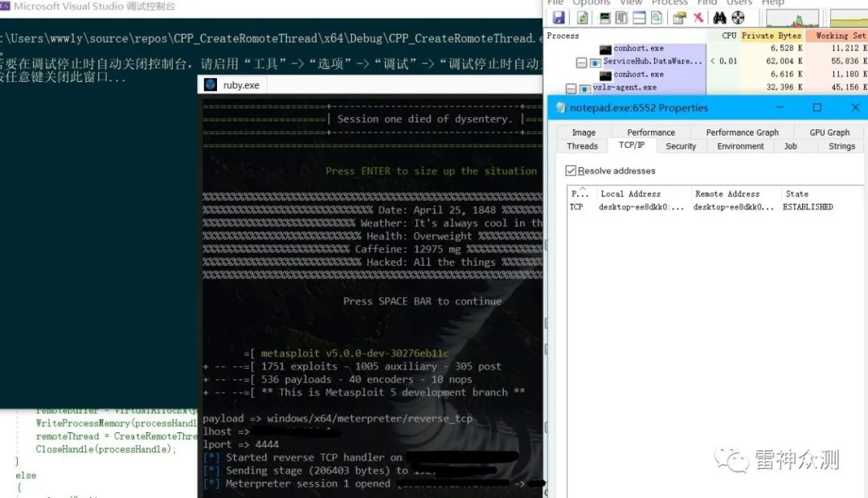Click the "CloseHandle(processHandle);" code line
868x498 pixels.
(x=106, y=449)
